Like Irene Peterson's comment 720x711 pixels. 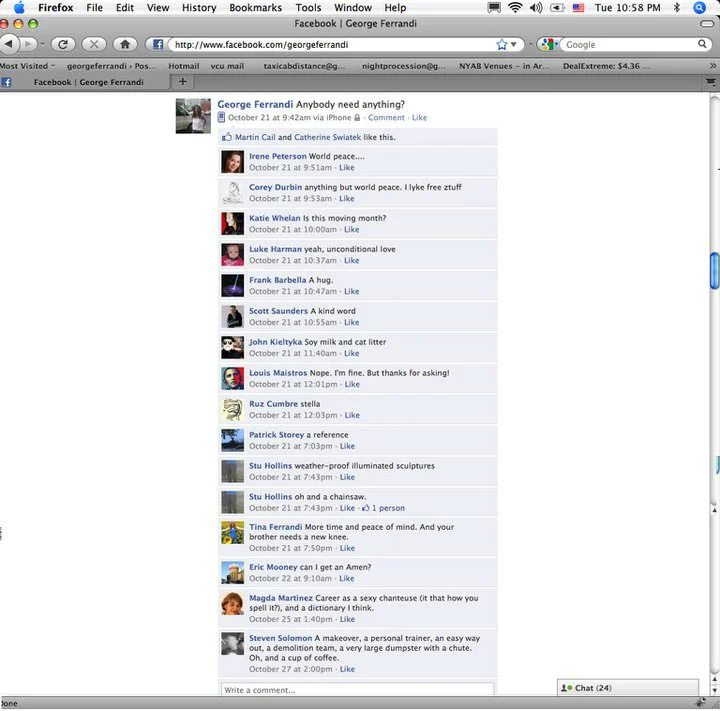347,168
